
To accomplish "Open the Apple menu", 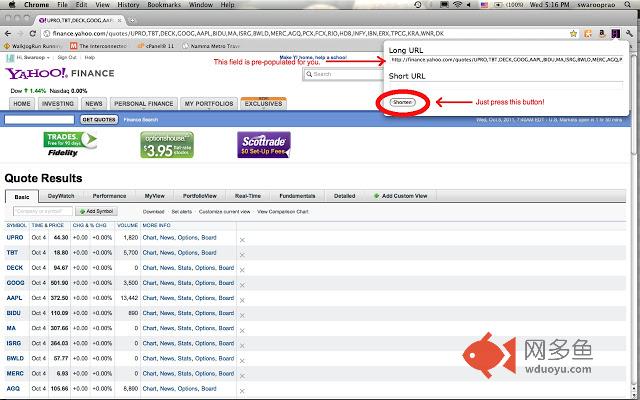I will point(12,5).
